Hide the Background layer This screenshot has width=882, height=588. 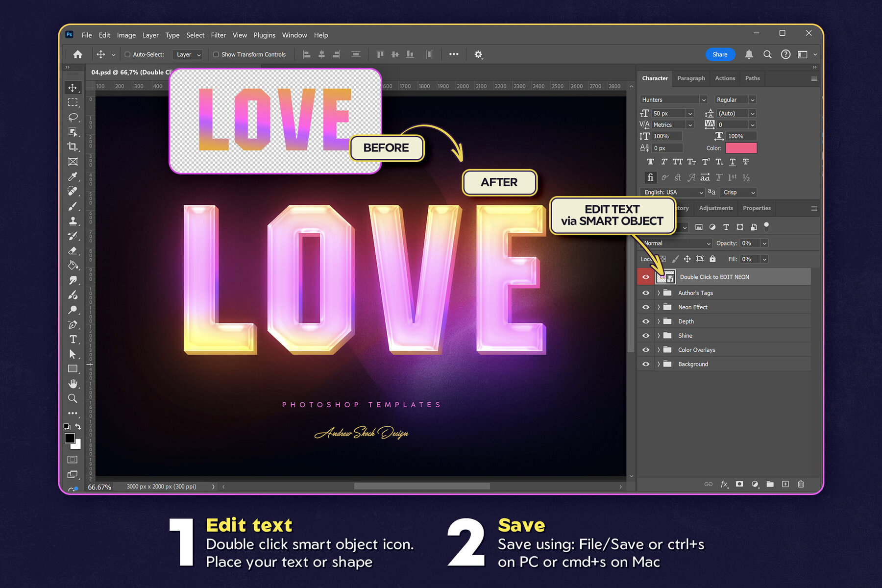coord(646,364)
